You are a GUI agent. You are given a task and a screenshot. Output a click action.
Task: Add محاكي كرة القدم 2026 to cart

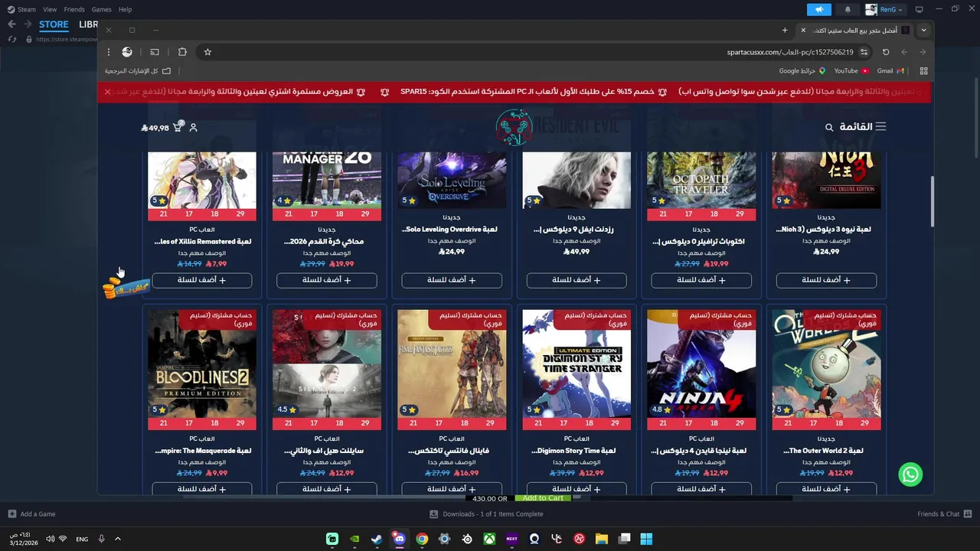[327, 280]
